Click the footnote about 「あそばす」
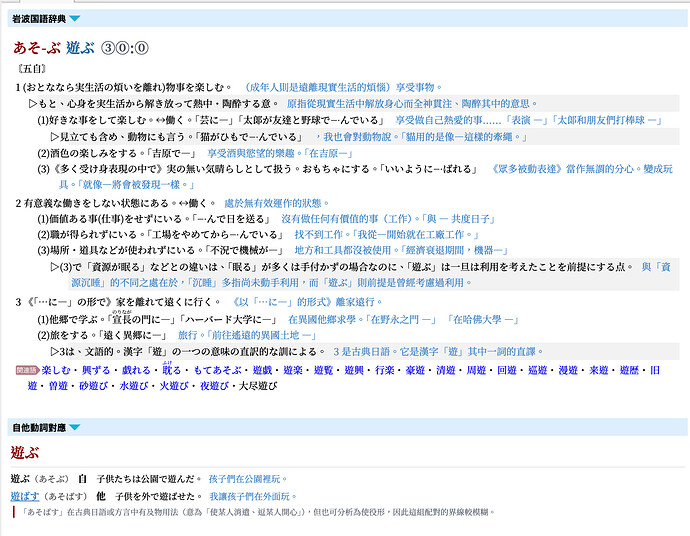Image resolution: width=690 pixels, height=536 pixels. pyautogui.click(x=257, y=512)
